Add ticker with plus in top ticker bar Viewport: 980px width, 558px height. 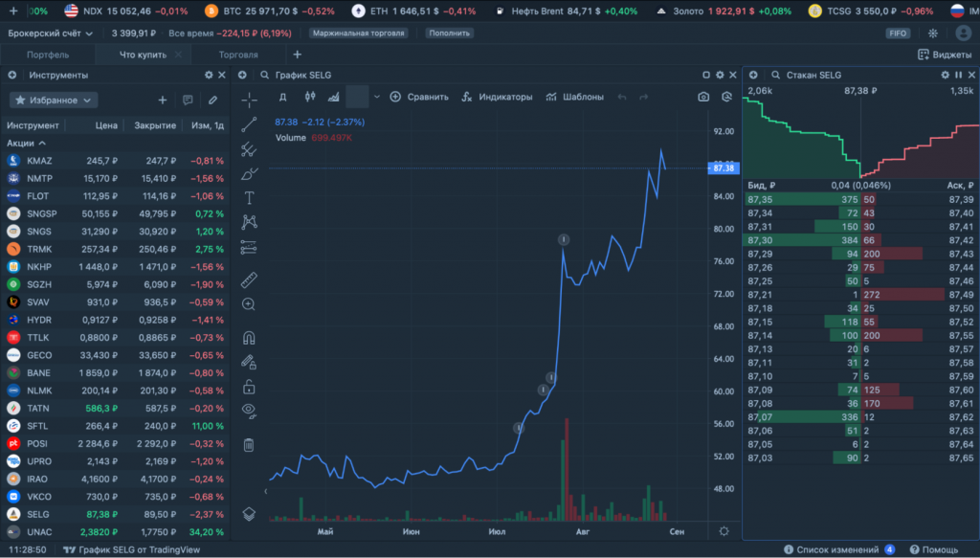pos(13,11)
